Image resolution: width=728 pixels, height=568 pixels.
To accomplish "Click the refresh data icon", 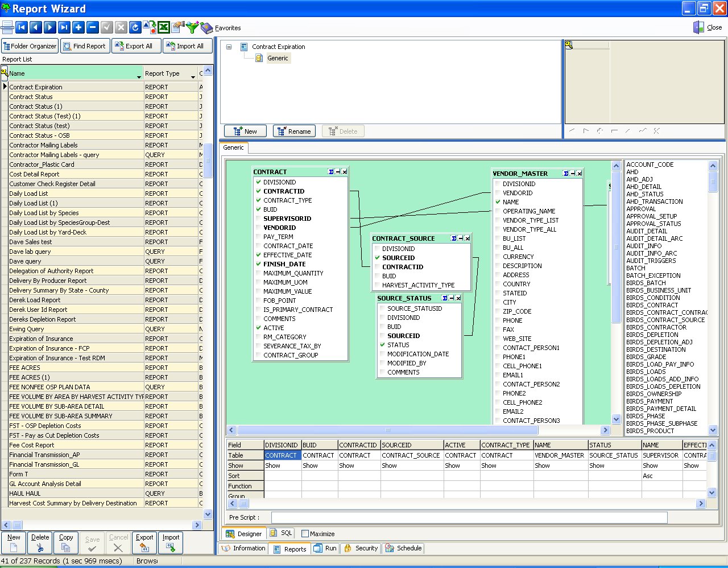I will tap(135, 27).
